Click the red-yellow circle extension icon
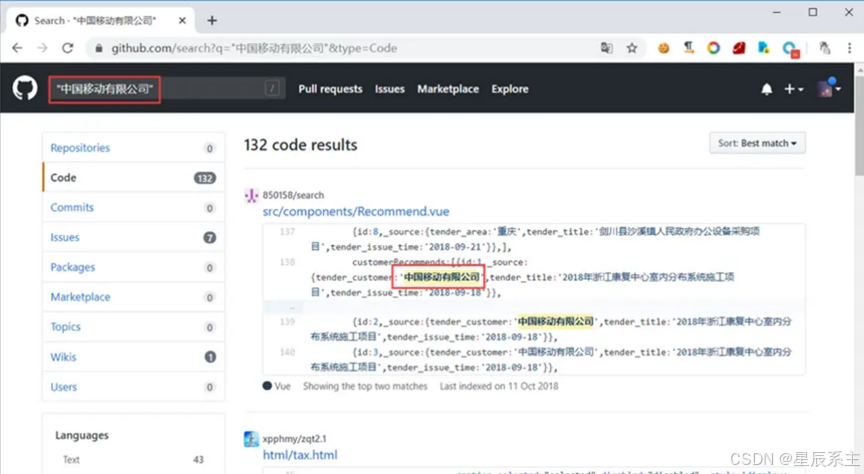 point(714,48)
